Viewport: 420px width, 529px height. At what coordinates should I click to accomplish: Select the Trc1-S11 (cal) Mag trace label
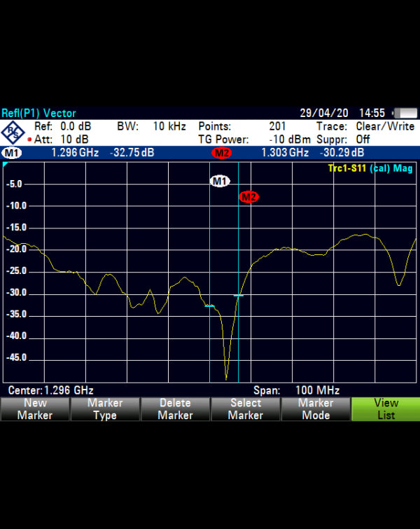[370, 169]
